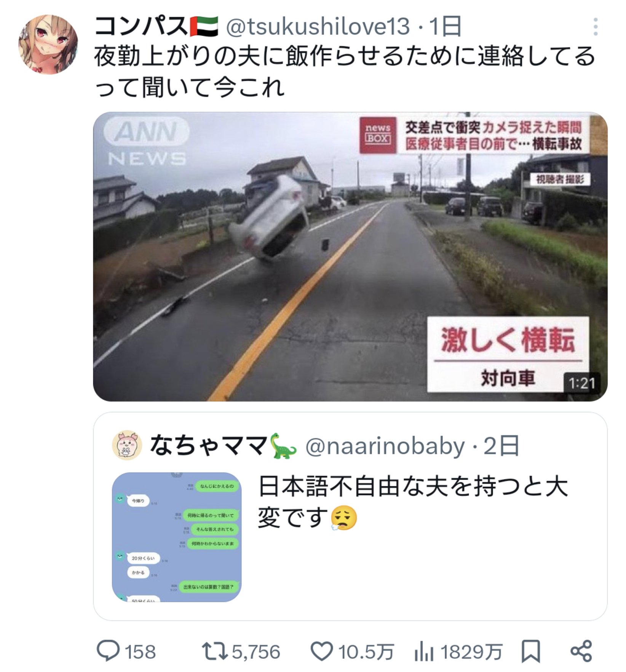
Task: Open コンパス anime profile avatar
Action: pos(48,45)
